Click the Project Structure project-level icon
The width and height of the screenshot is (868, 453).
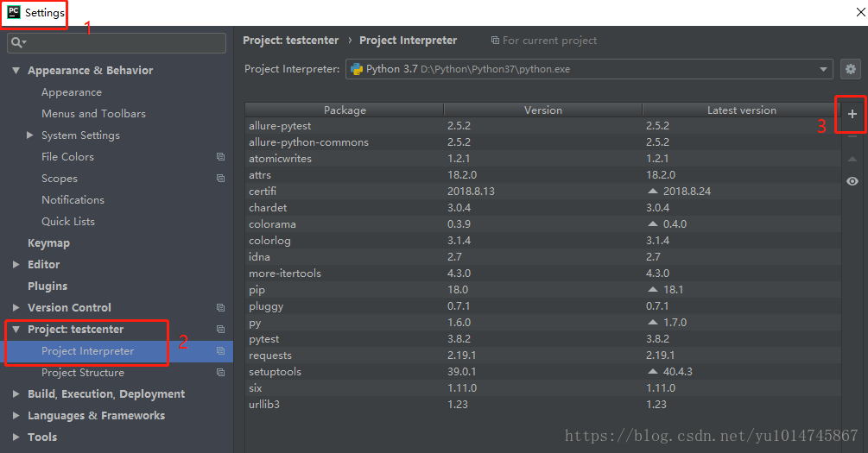point(220,372)
